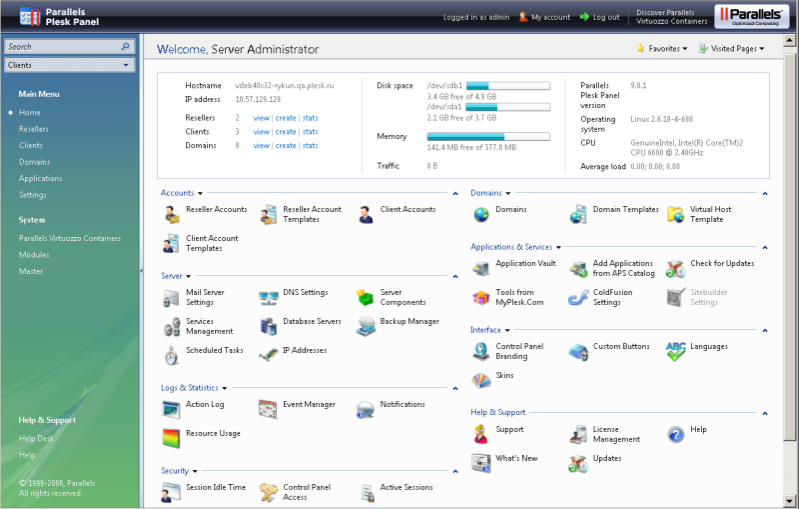Open the Server Components icon
Viewport: 799px width, 509px height.
pyautogui.click(x=366, y=298)
